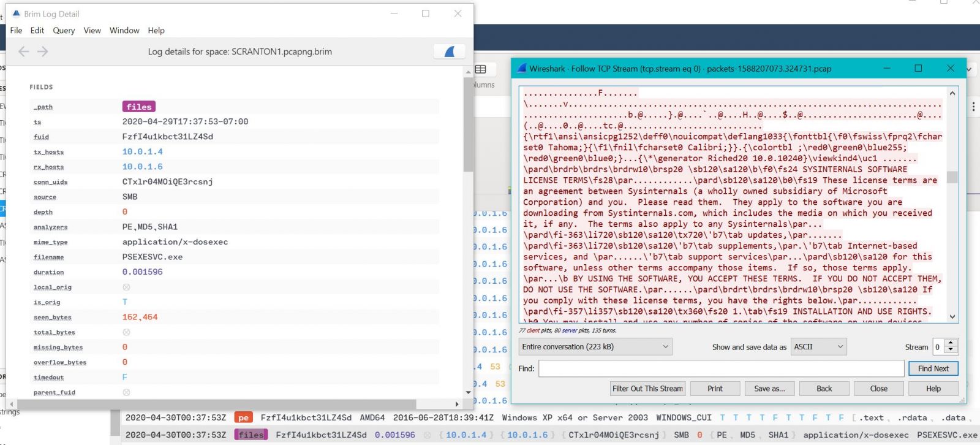Viewport: 980px width, 445px height.
Task: Decrease the Stream number with down stepper
Action: coord(951,351)
